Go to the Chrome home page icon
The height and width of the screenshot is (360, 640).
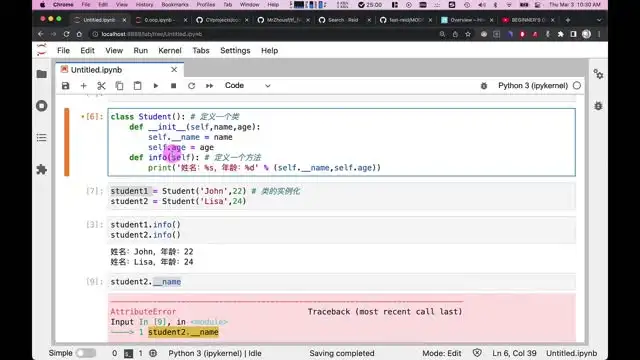point(79,34)
